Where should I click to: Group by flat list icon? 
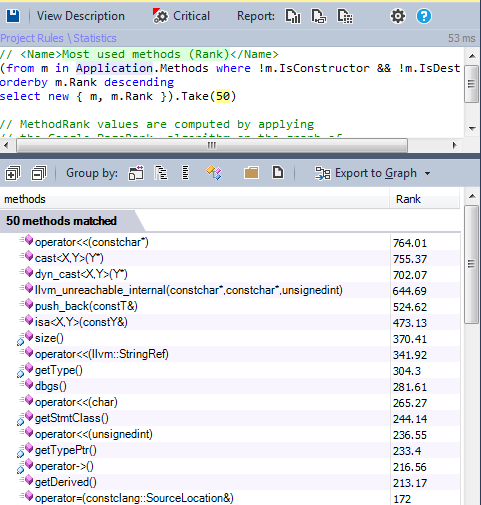[x=186, y=173]
